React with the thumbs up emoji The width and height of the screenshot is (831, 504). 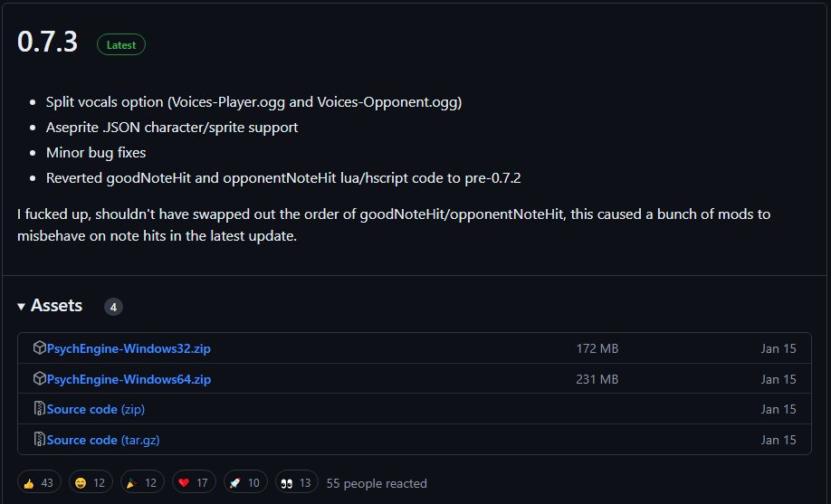click(x=39, y=483)
